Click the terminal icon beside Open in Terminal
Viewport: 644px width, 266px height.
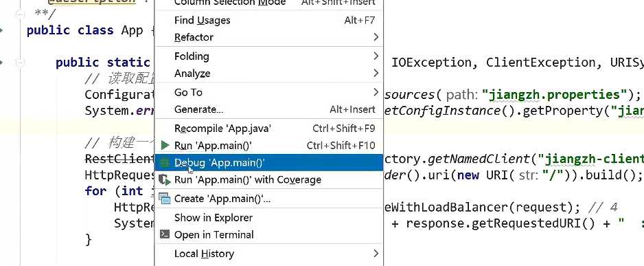pos(165,234)
